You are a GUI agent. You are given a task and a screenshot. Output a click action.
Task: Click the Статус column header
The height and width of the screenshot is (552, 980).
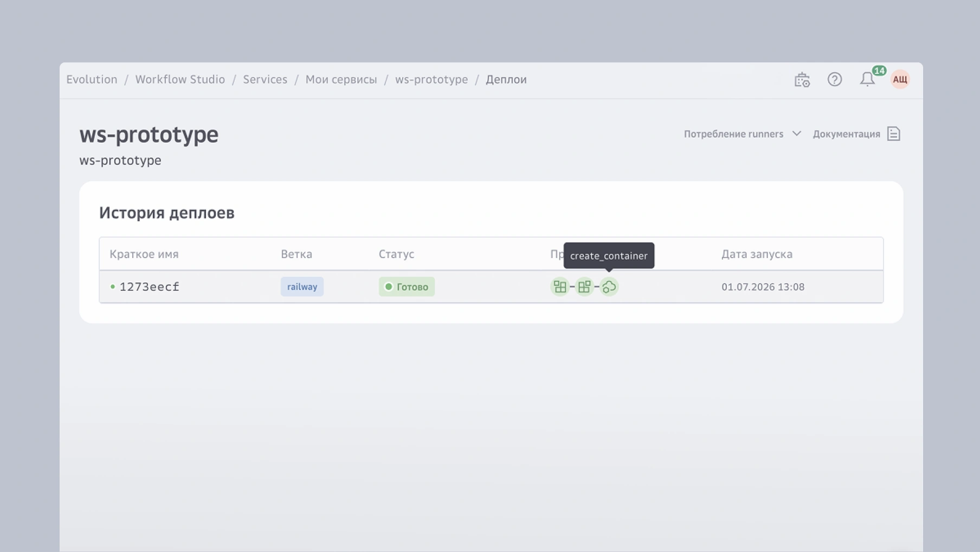point(396,254)
